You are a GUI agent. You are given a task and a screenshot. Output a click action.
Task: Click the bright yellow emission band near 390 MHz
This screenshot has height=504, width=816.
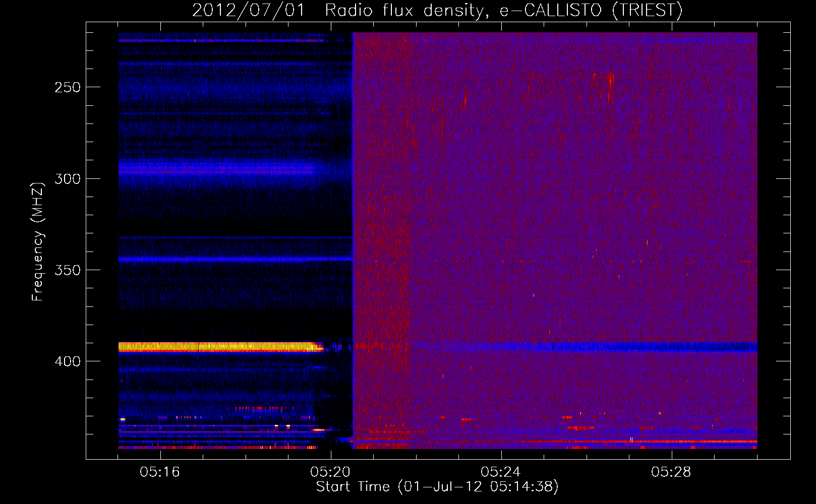(220, 346)
